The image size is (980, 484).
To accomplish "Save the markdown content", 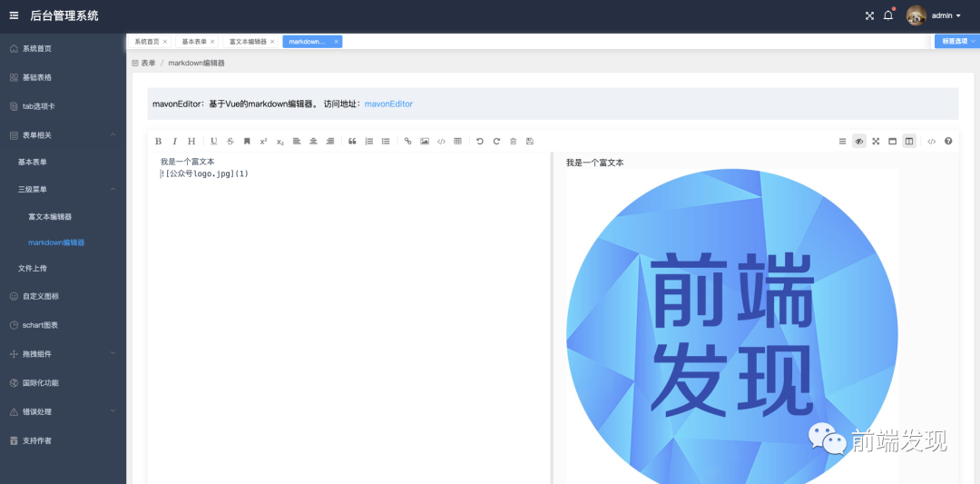I will pyautogui.click(x=530, y=142).
